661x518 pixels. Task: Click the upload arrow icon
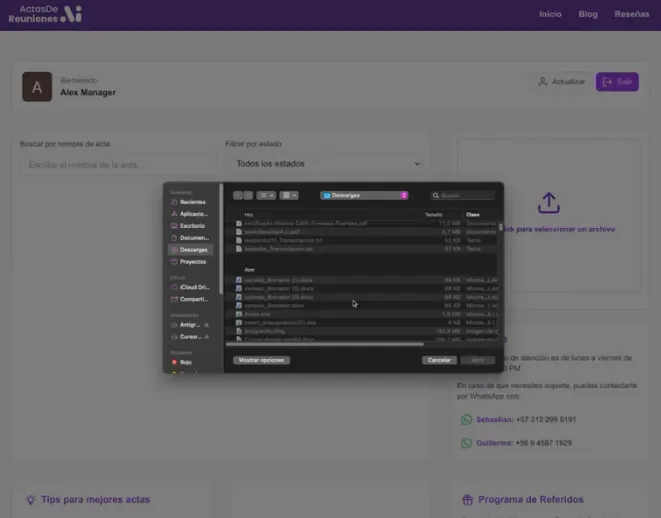(x=548, y=203)
